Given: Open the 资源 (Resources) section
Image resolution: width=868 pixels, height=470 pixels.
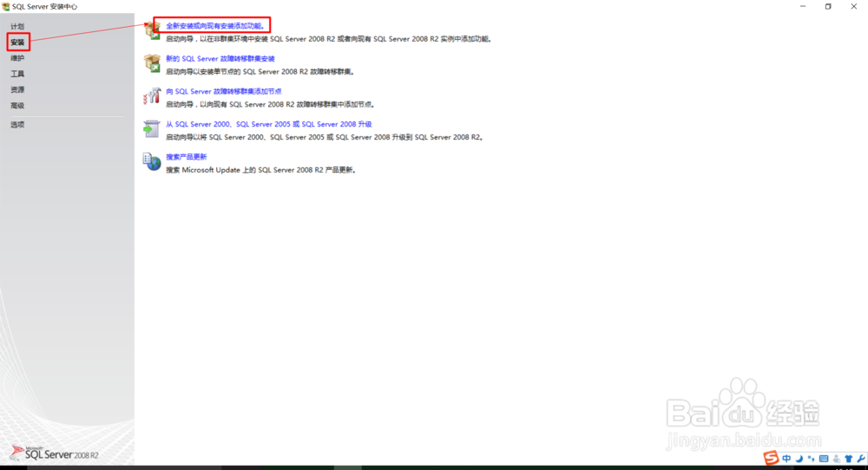Looking at the screenshot, I should [x=17, y=89].
